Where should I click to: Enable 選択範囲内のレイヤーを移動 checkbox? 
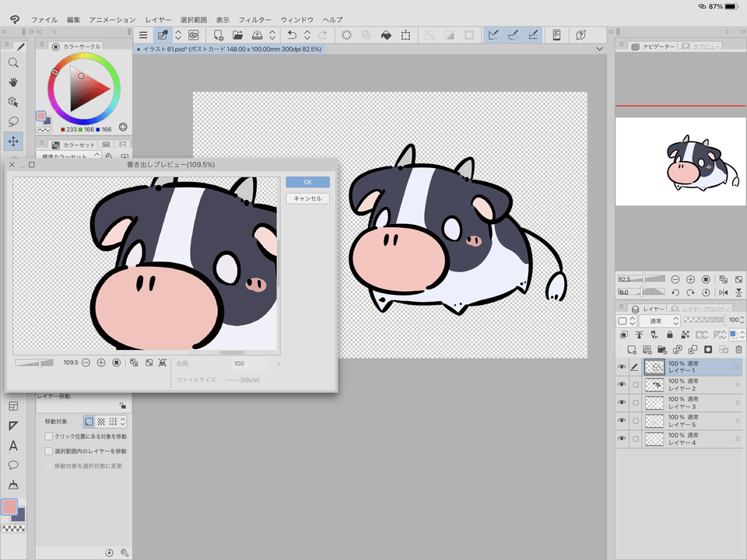click(x=49, y=451)
